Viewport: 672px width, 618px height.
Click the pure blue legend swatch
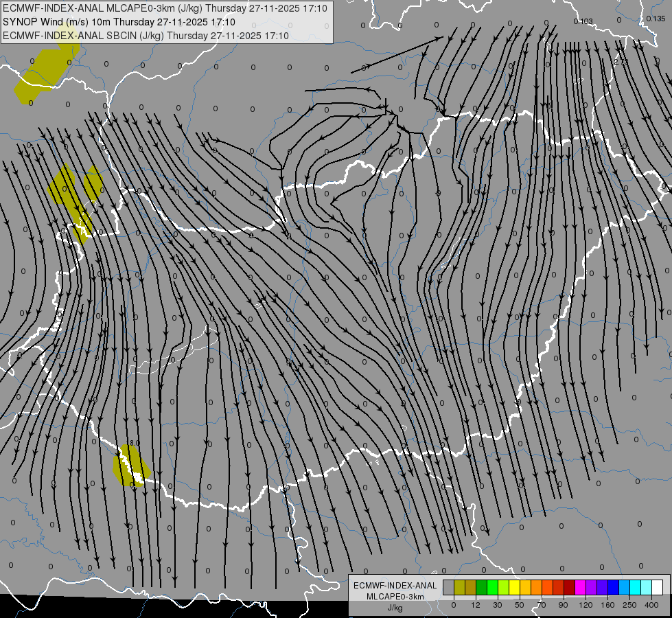click(x=613, y=587)
